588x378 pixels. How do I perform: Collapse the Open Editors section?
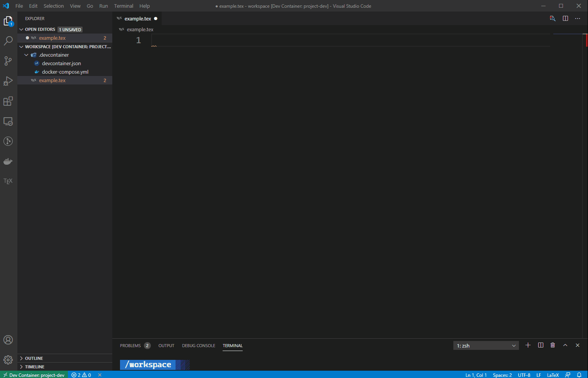click(21, 29)
